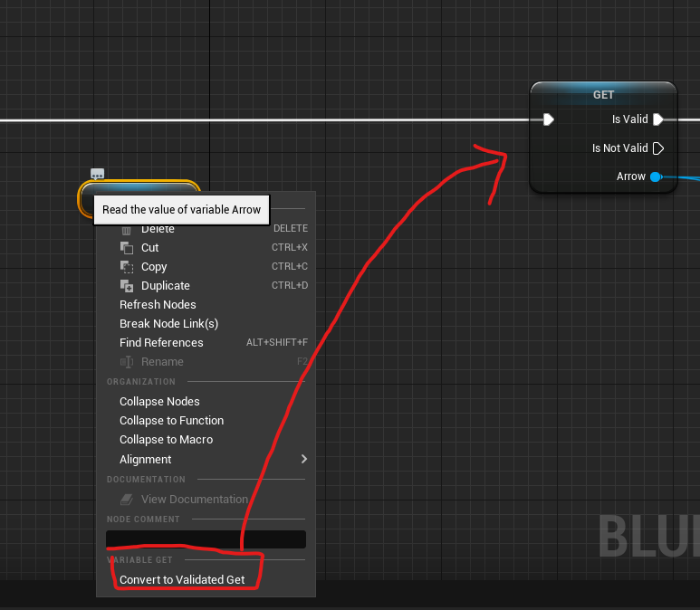Select Collapse to Function option
The height and width of the screenshot is (610, 700).
[x=206, y=420]
